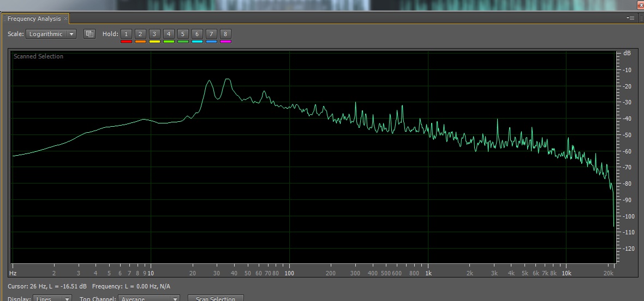Toggle Hold button 3
This screenshot has height=301, width=644.
click(x=155, y=34)
